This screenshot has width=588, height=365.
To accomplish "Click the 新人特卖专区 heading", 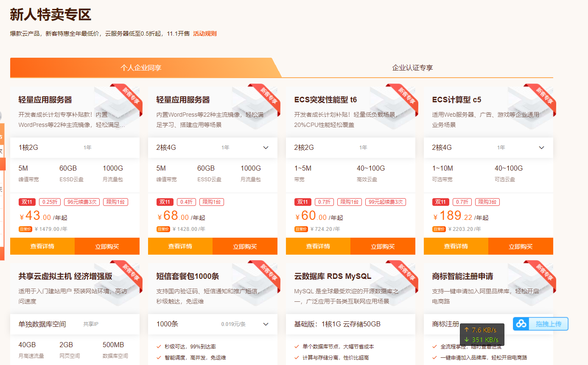I will click(x=50, y=15).
